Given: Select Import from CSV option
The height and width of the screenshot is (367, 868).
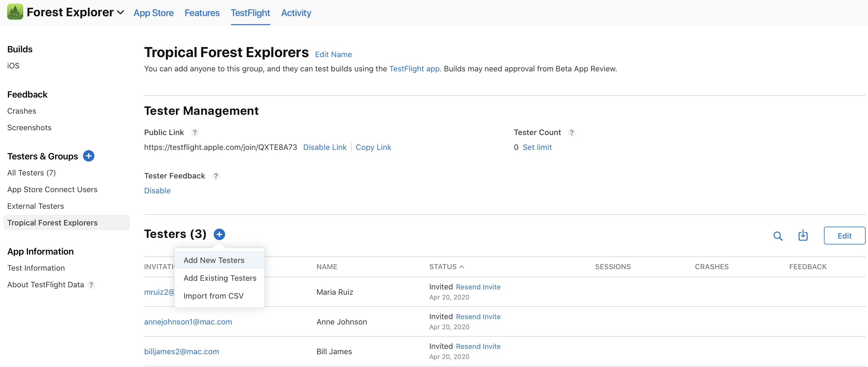Looking at the screenshot, I should [x=213, y=296].
